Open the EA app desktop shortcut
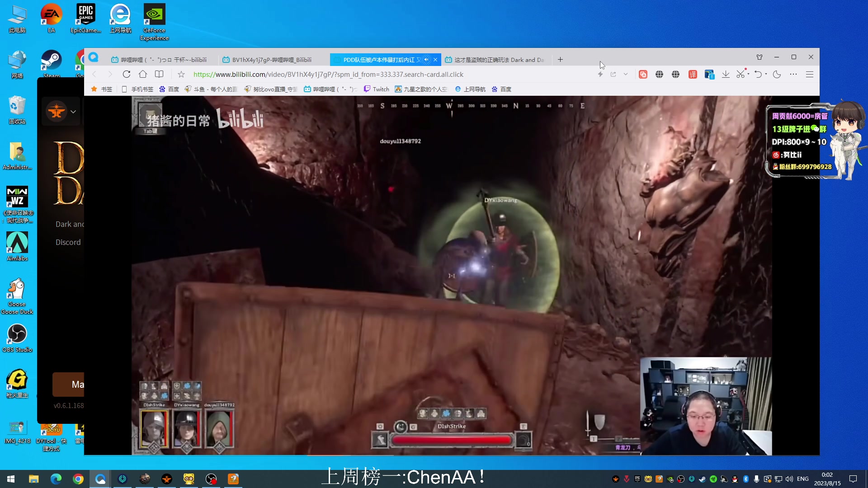868x488 pixels. tap(52, 19)
